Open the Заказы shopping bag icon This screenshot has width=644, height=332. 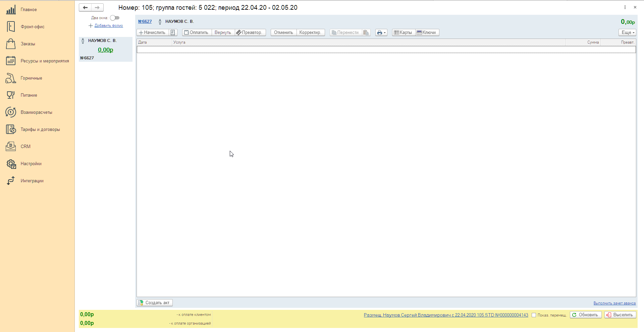[x=11, y=44]
